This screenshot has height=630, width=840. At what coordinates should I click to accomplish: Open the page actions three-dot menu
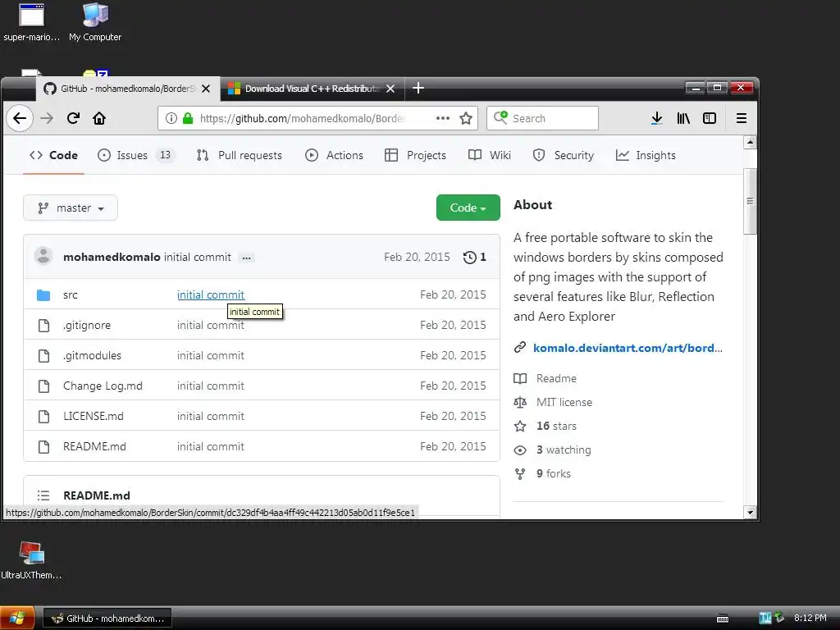(x=442, y=118)
